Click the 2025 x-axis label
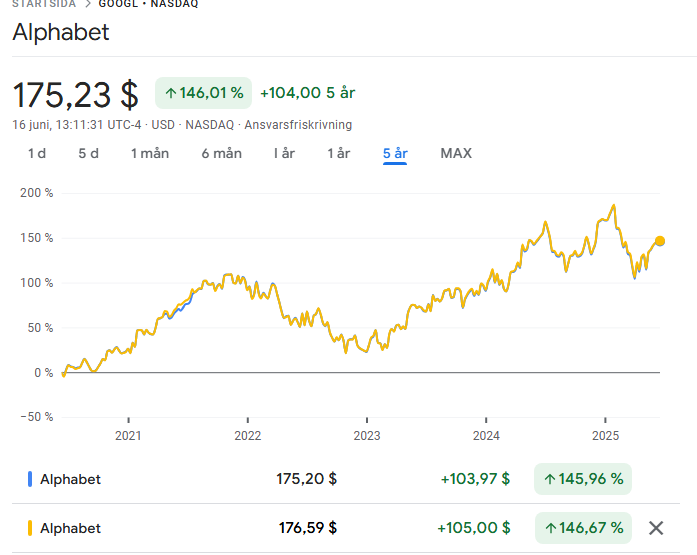This screenshot has height=555, width=697. click(x=605, y=435)
